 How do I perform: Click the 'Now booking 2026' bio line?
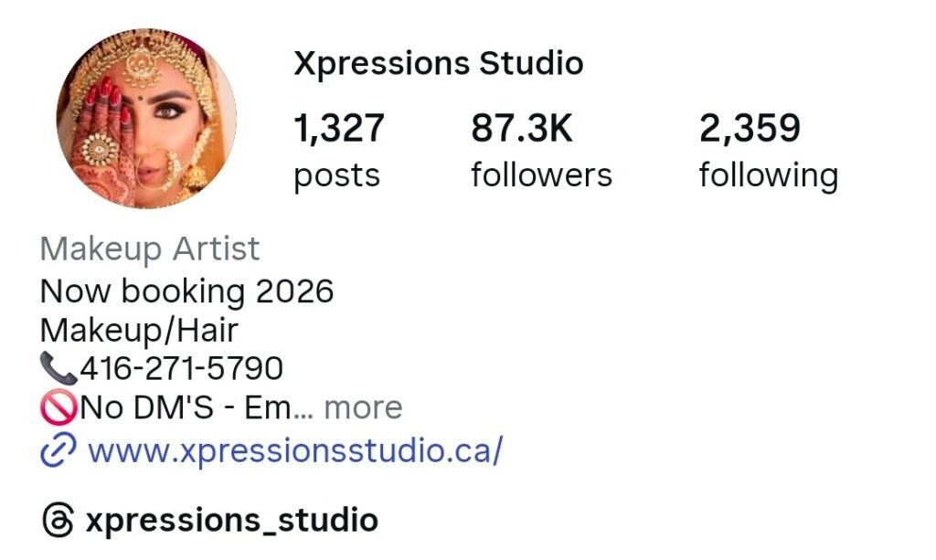tap(186, 291)
